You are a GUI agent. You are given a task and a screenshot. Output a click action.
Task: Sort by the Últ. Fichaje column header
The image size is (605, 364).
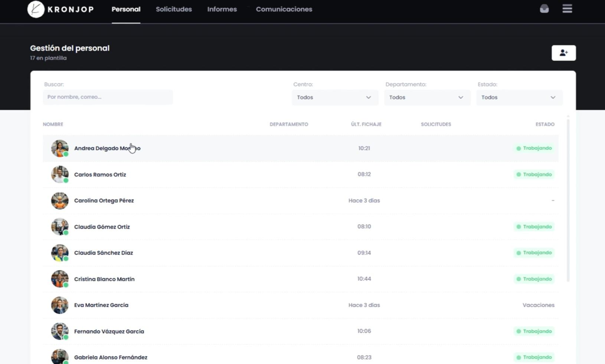tap(366, 124)
